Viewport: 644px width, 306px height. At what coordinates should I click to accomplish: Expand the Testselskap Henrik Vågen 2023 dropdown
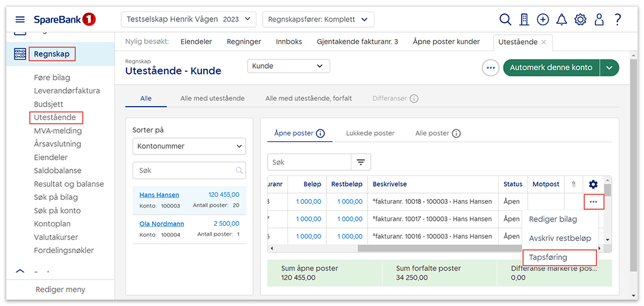pos(188,20)
